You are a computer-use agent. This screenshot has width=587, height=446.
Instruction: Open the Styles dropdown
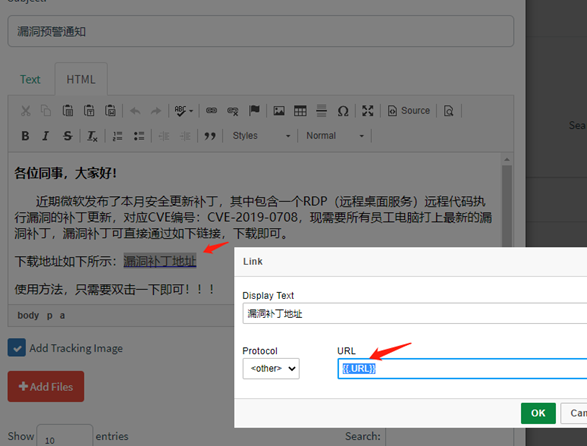[x=261, y=136]
